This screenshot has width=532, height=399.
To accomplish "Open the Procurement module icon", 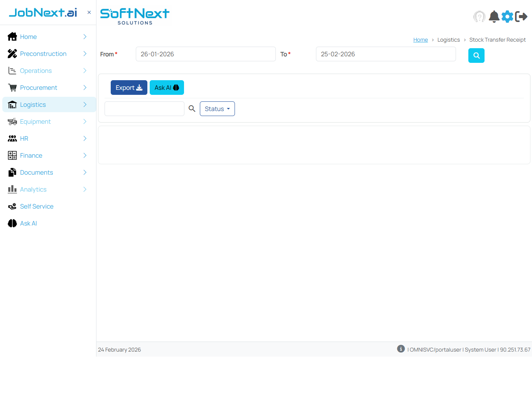I will (x=12, y=88).
